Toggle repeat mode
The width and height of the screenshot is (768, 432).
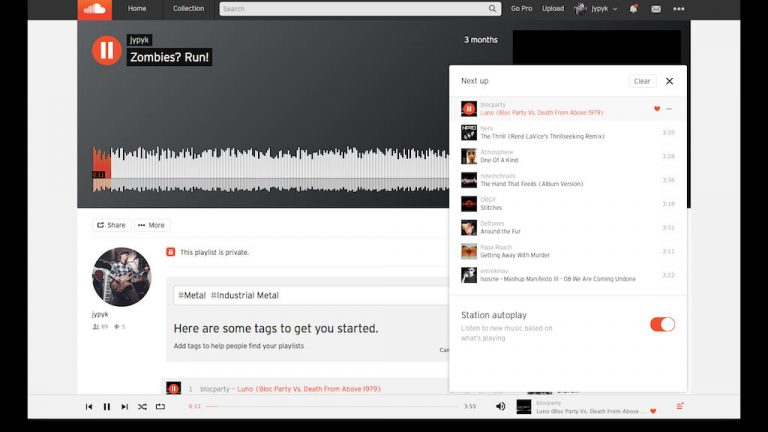pyautogui.click(x=160, y=407)
